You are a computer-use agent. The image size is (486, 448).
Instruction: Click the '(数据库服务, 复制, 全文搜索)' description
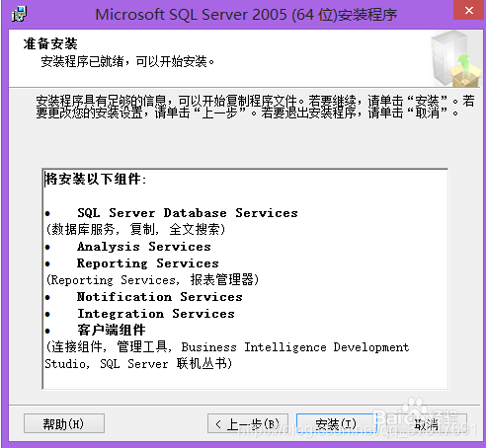(x=135, y=229)
